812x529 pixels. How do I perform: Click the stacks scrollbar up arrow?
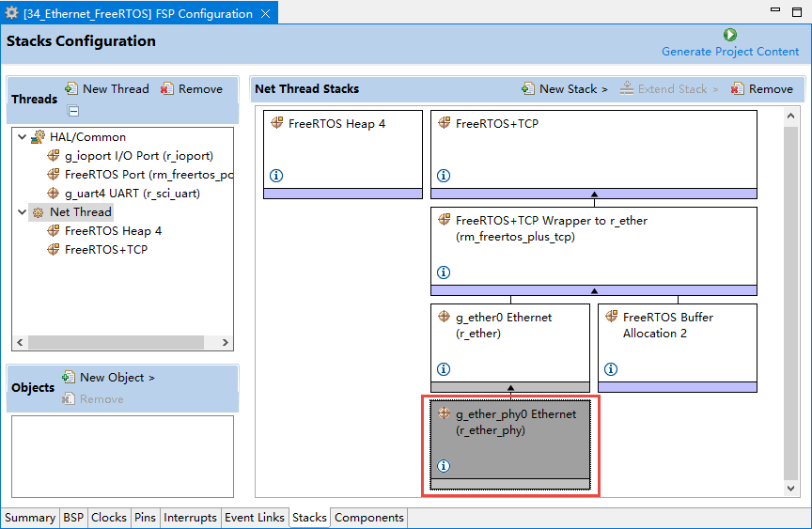tap(790, 116)
